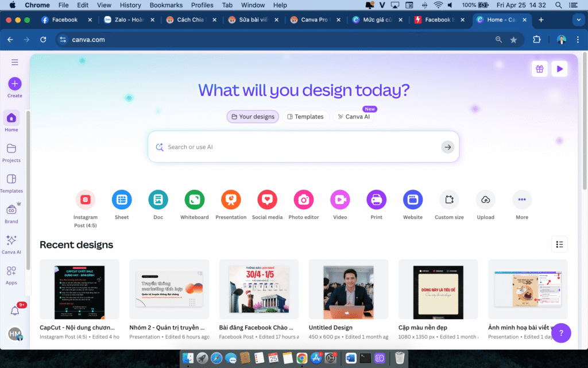588x368 pixels.
Task: Open the hamburger menu in Canva sidebar
Action: click(x=14, y=62)
